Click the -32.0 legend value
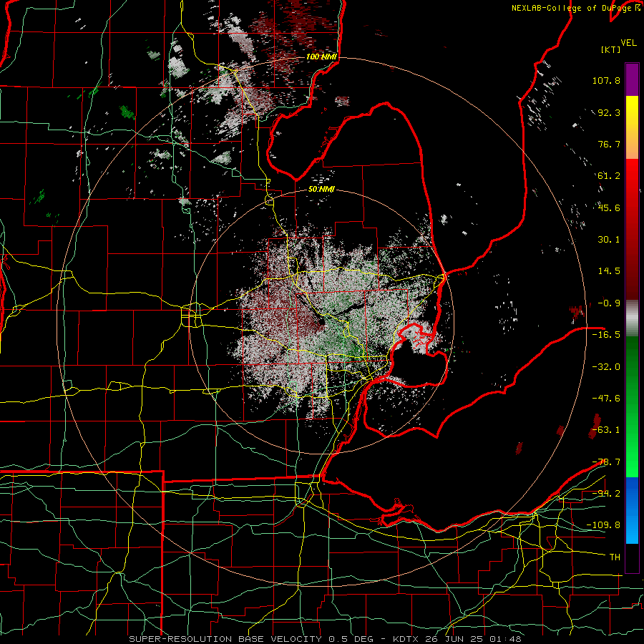The height and width of the screenshot is (644, 644). coord(606,366)
